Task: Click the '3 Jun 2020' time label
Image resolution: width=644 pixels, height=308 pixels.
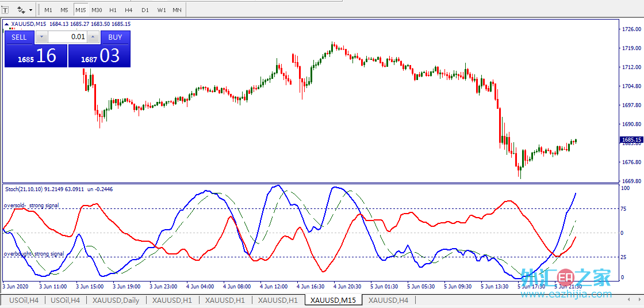Action: point(15,286)
